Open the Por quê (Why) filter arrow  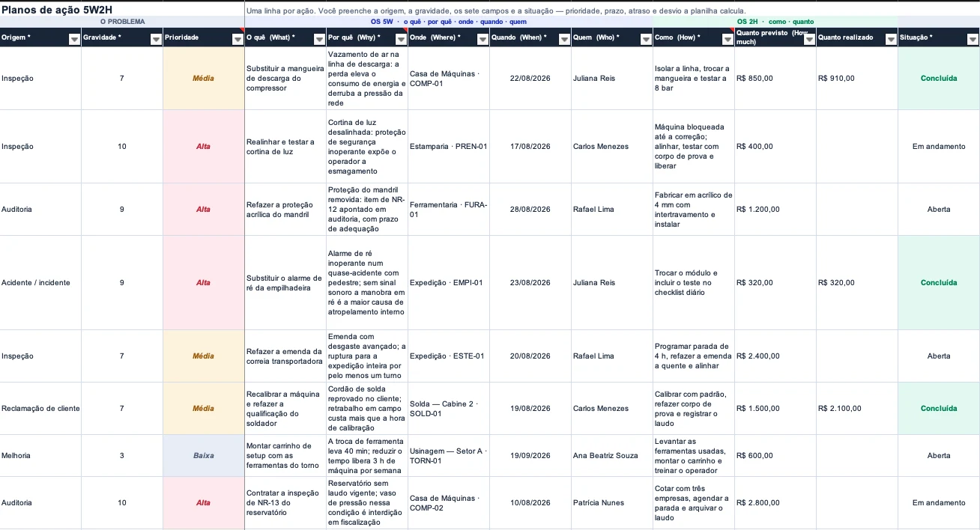[x=401, y=40]
